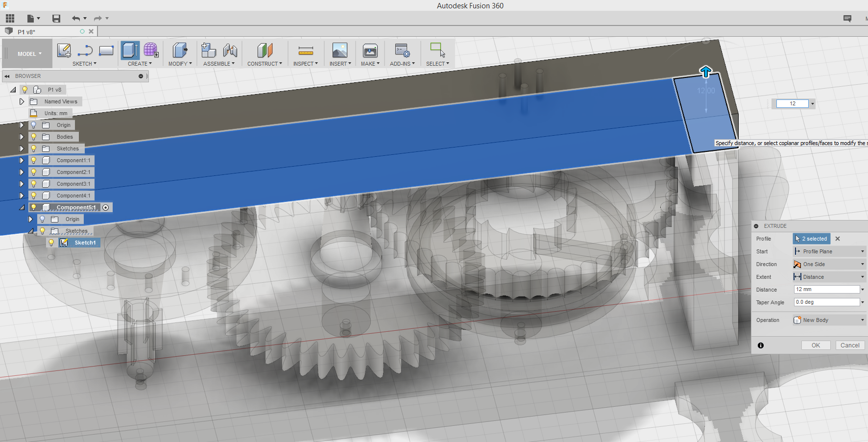Select the Create Sketch tool

(64, 50)
